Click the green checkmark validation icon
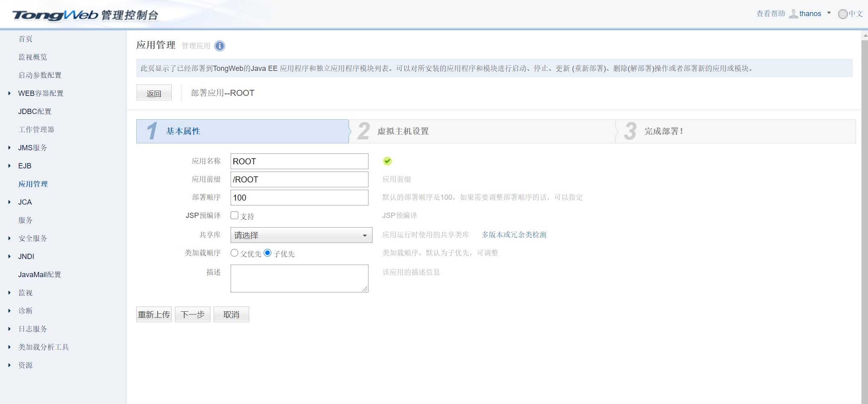This screenshot has width=868, height=404. pyautogui.click(x=387, y=161)
